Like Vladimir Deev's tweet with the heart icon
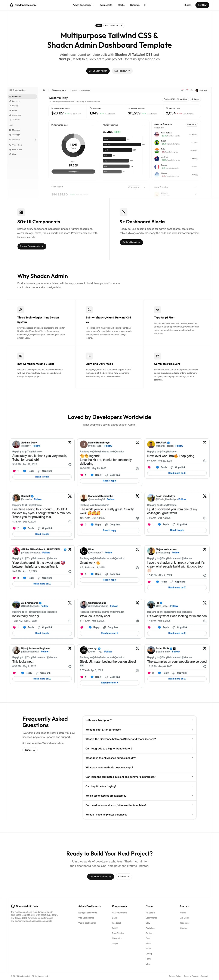The width and height of the screenshot is (219, 980). (x=14, y=471)
